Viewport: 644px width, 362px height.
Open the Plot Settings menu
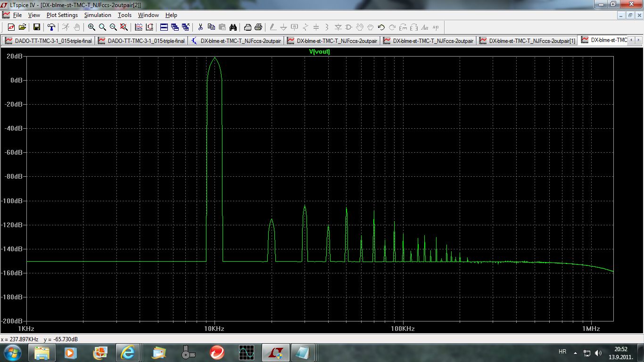pos(62,15)
